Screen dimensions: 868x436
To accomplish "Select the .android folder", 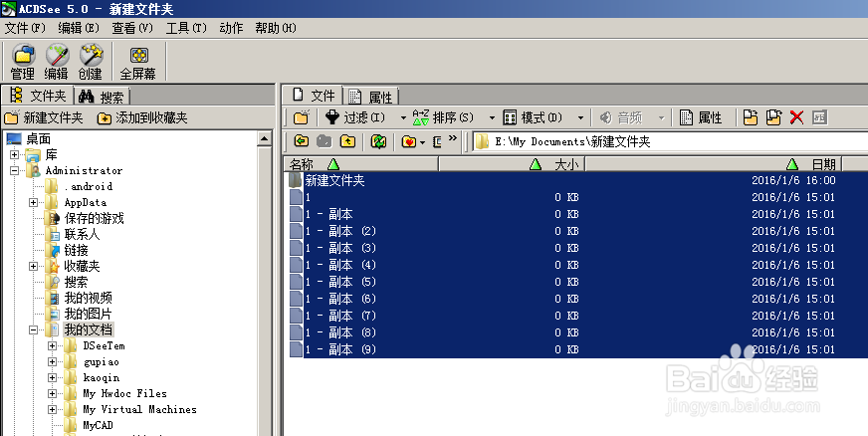I will (88, 186).
